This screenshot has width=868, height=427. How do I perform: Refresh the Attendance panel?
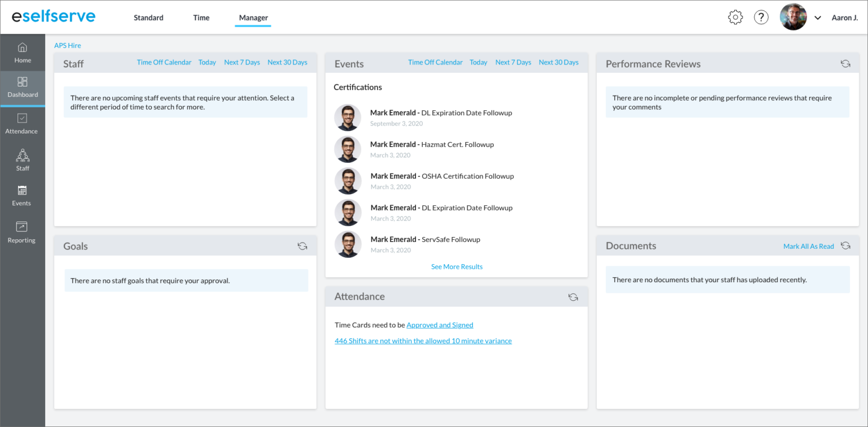point(573,297)
